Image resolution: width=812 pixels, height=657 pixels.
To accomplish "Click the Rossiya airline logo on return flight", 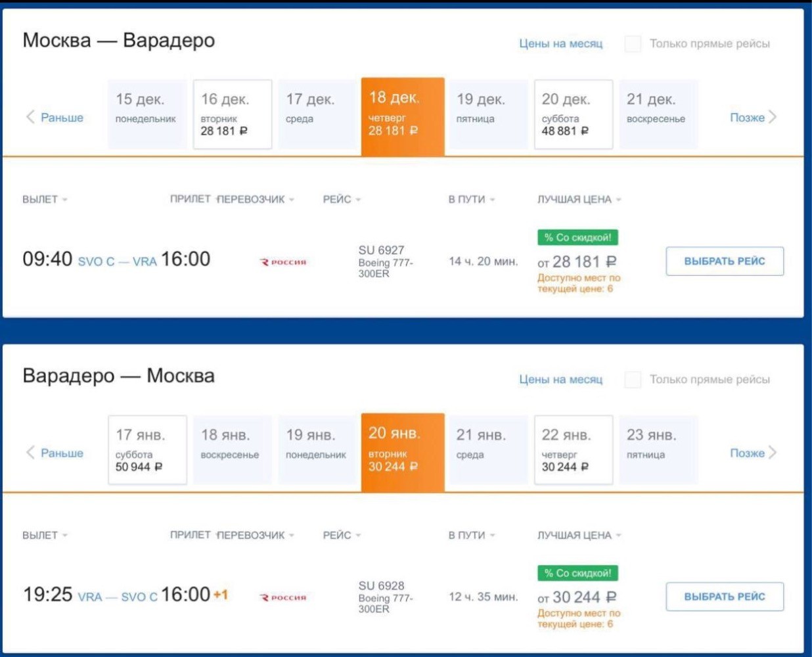I will point(283,598).
